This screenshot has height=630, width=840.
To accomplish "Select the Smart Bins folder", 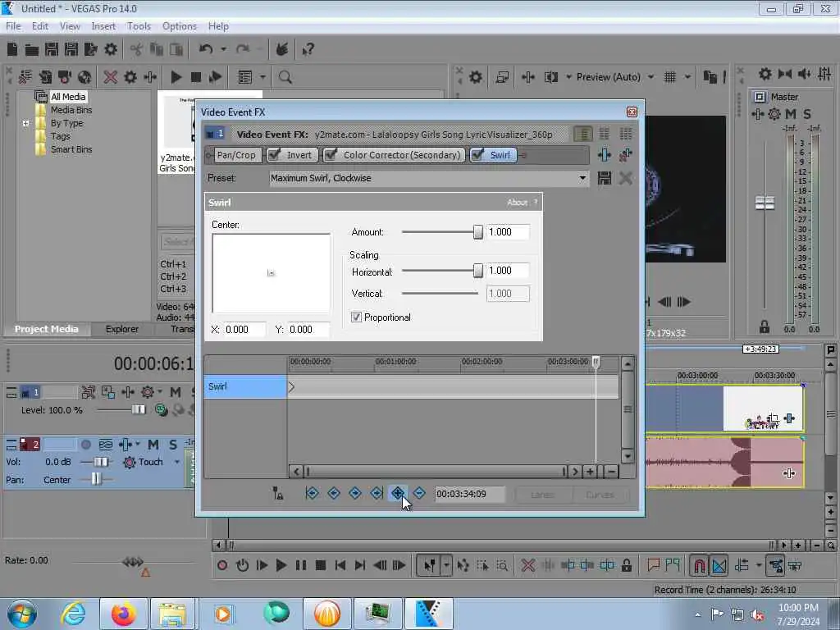I will pyautogui.click(x=71, y=149).
